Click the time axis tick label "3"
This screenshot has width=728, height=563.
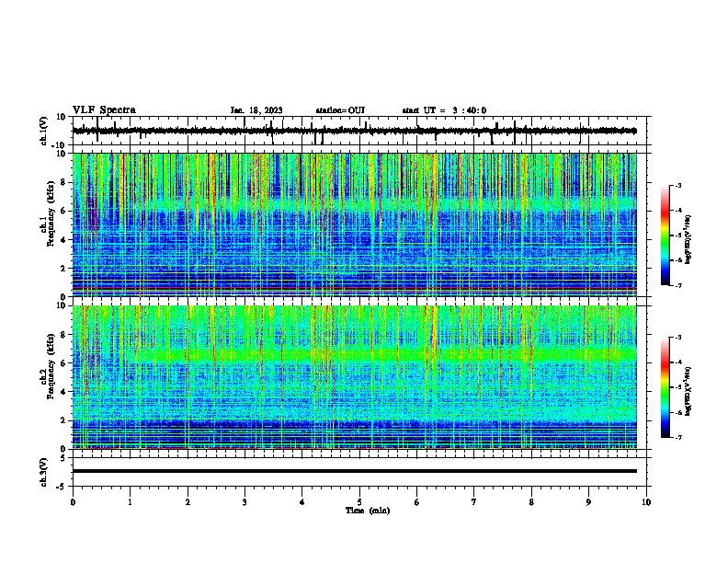coord(245,502)
